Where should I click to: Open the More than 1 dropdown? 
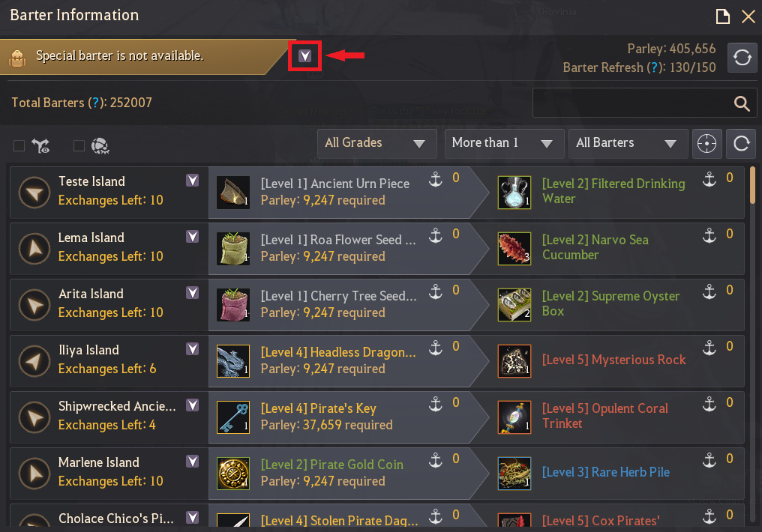click(x=504, y=144)
